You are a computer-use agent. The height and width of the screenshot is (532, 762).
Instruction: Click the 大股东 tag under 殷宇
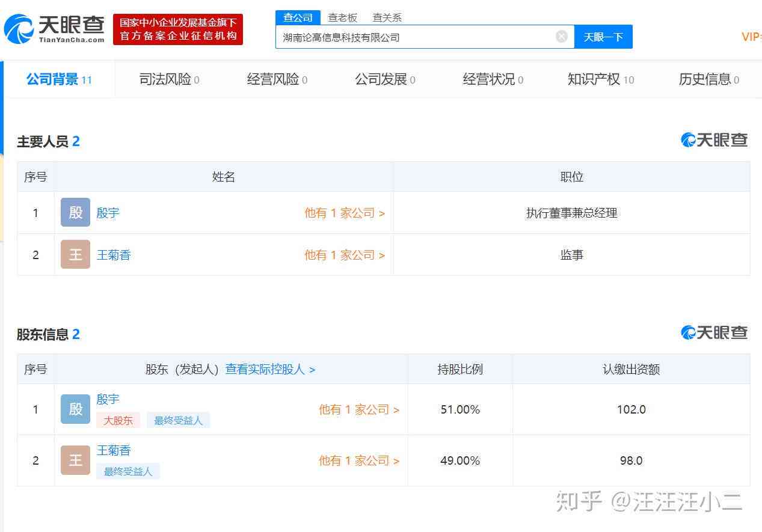pos(118,420)
